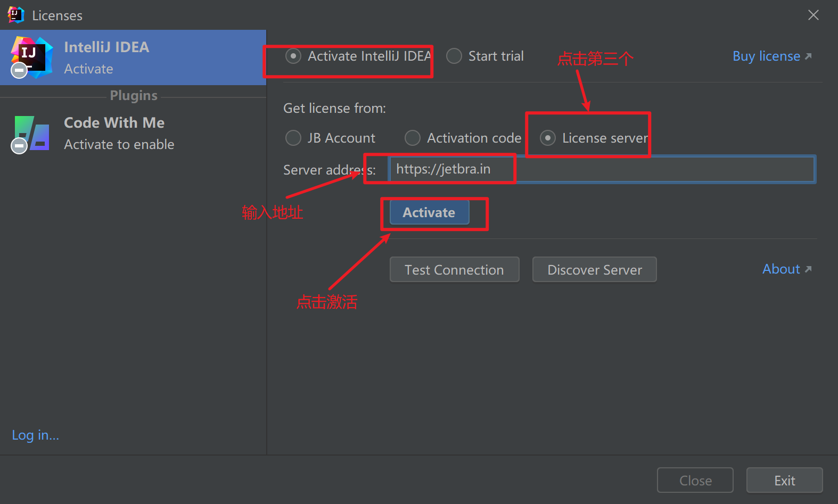The height and width of the screenshot is (504, 838).
Task: Close the Licenses dialog window
Action: click(813, 15)
